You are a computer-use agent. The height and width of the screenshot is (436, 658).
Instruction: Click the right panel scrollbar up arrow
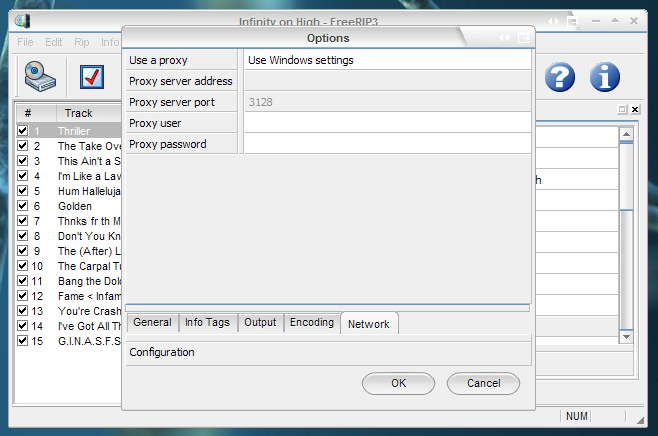(627, 134)
